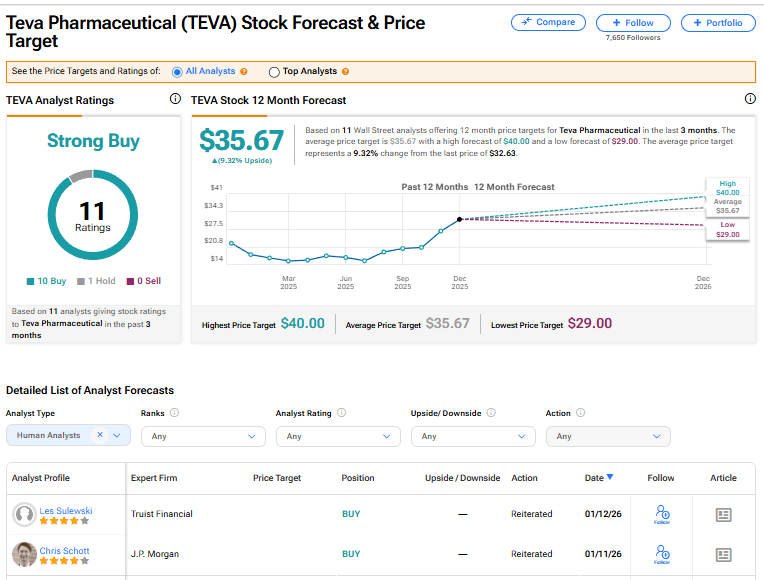Remove the Human Analysts filter tag
The image size is (764, 580).
coord(100,436)
